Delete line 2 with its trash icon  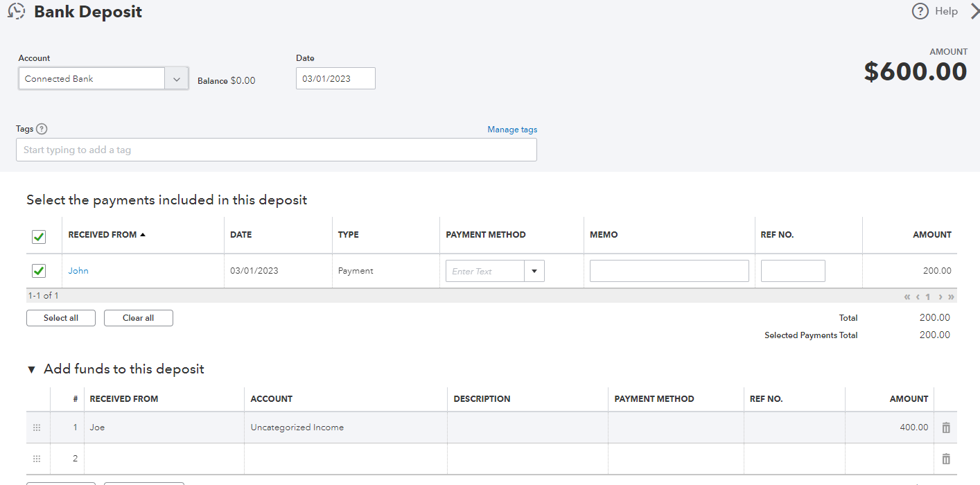945,458
